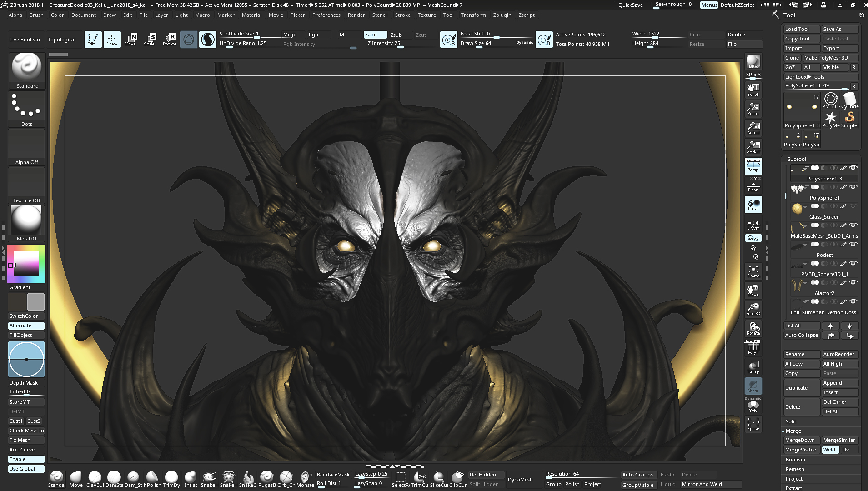Choose the Inflat brush in bottom shelf
The width and height of the screenshot is (868, 491).
[191, 479]
